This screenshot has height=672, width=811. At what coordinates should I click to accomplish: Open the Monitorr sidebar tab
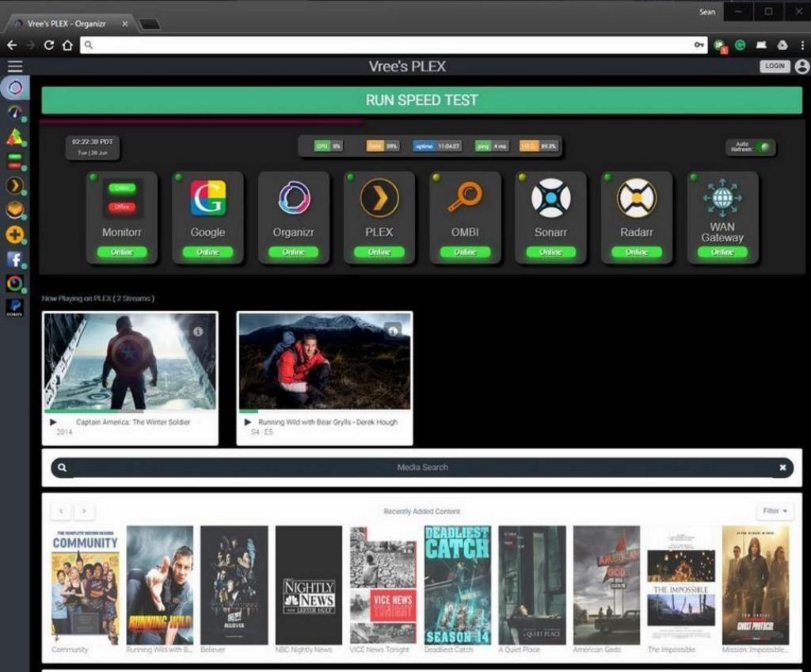(x=15, y=161)
